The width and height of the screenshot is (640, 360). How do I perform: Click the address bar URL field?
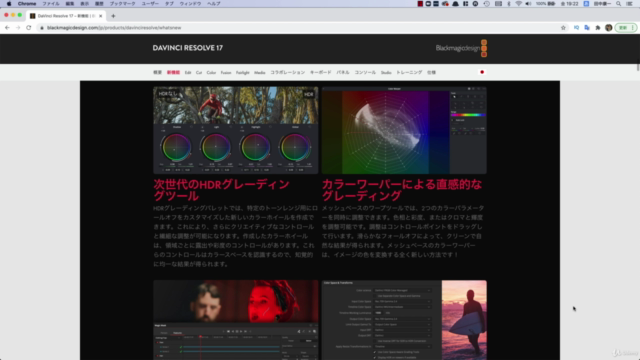pyautogui.click(x=300, y=28)
